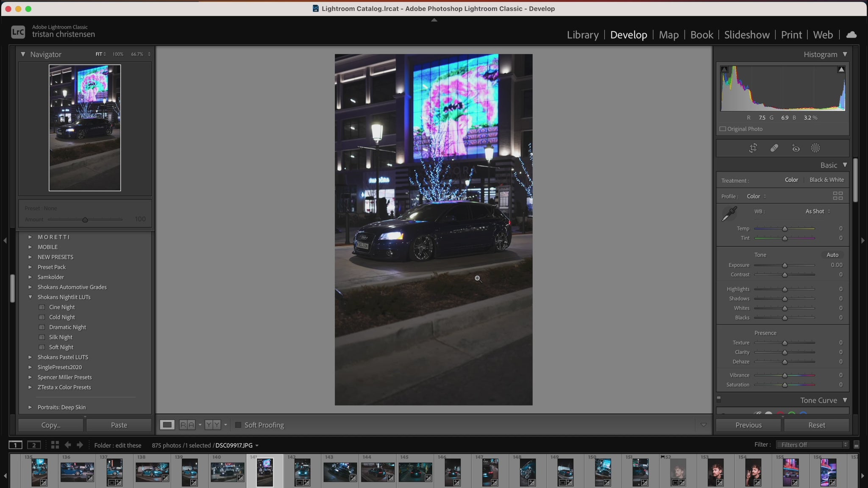Hide the left panel group
Image resolution: width=868 pixels, height=488 pixels.
click(5, 241)
